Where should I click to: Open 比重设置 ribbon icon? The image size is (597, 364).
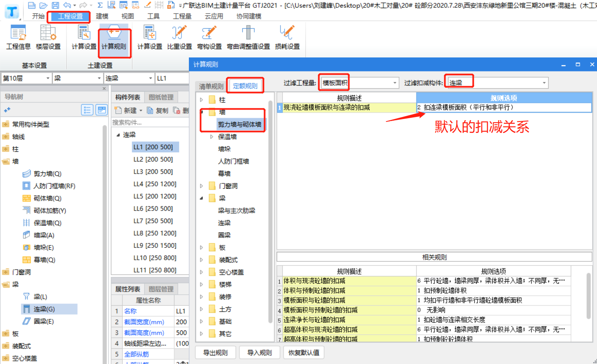coord(179,37)
